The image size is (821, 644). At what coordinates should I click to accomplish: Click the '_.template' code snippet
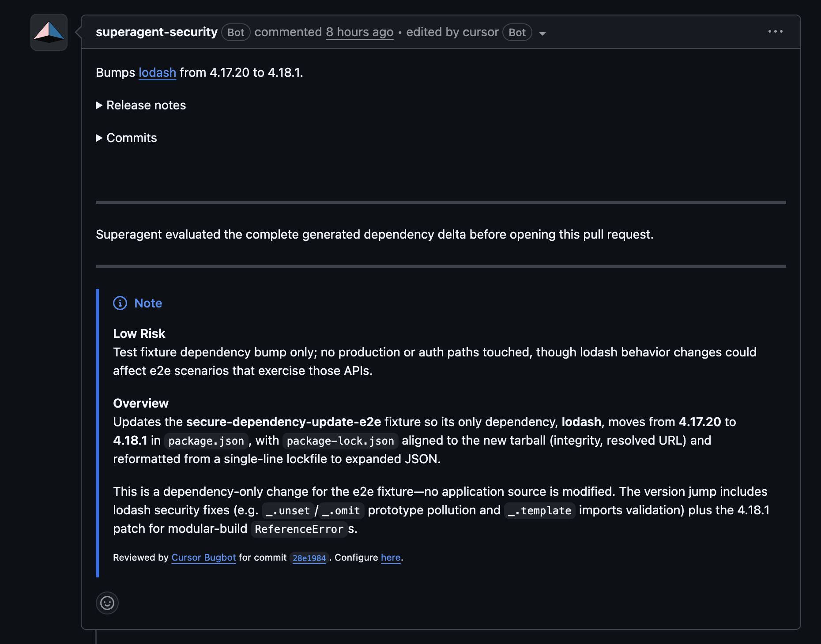point(540,510)
